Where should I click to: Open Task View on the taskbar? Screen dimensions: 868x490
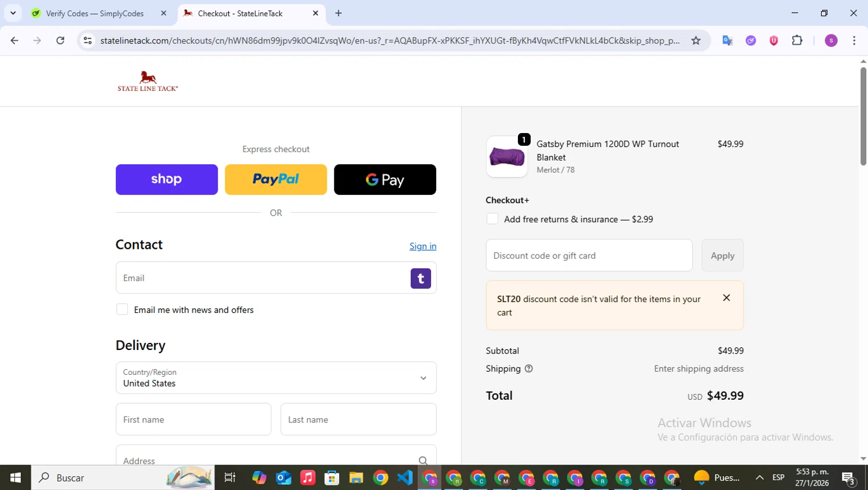pos(230,478)
